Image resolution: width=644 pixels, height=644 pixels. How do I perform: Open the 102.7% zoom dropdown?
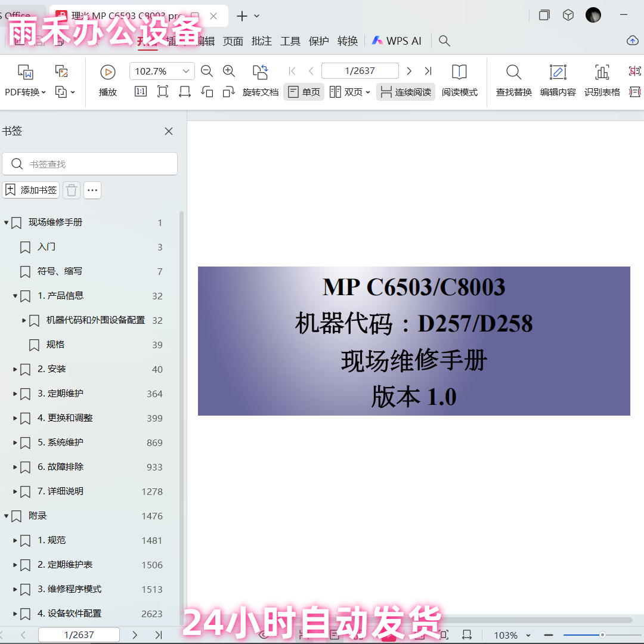tap(186, 71)
